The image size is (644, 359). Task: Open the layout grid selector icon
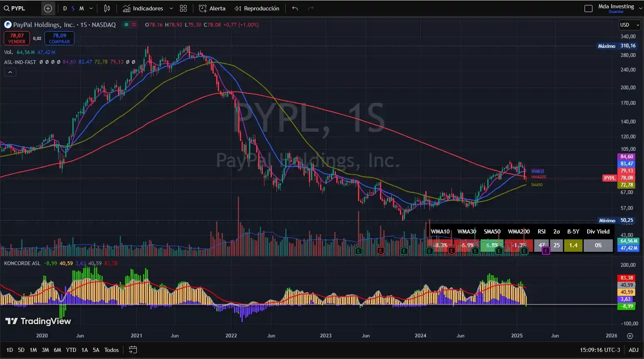pos(183,8)
